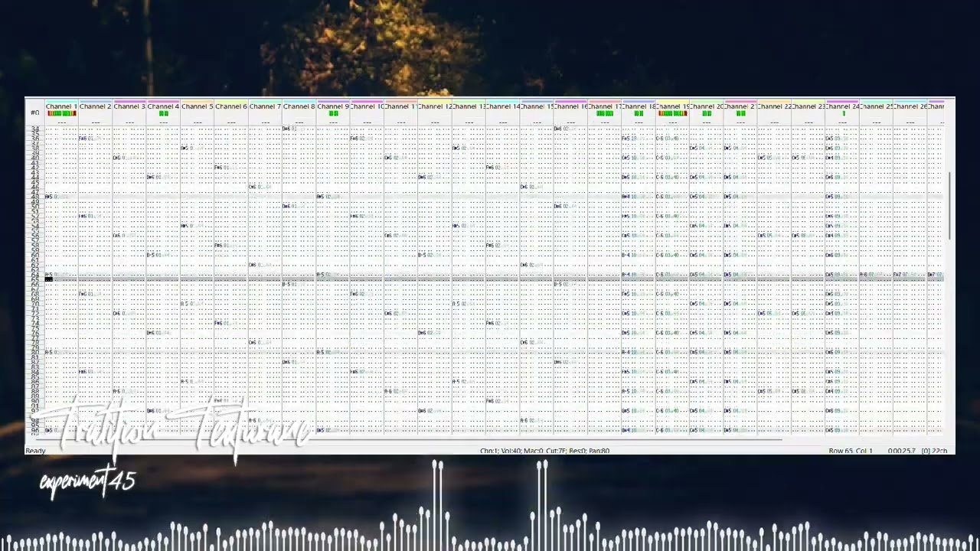Click the Channel 18 column header
Viewport: 980px width, 551px height.
639,106
